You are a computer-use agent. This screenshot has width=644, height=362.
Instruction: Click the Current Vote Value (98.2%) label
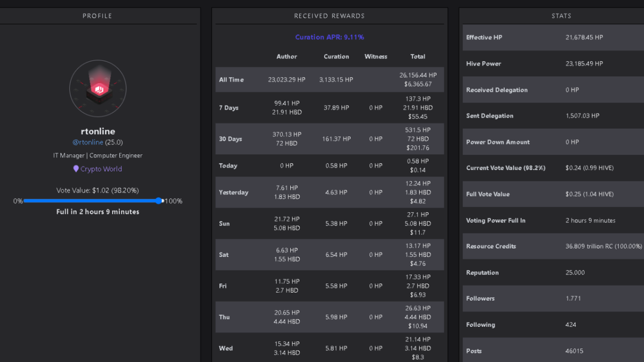point(506,168)
